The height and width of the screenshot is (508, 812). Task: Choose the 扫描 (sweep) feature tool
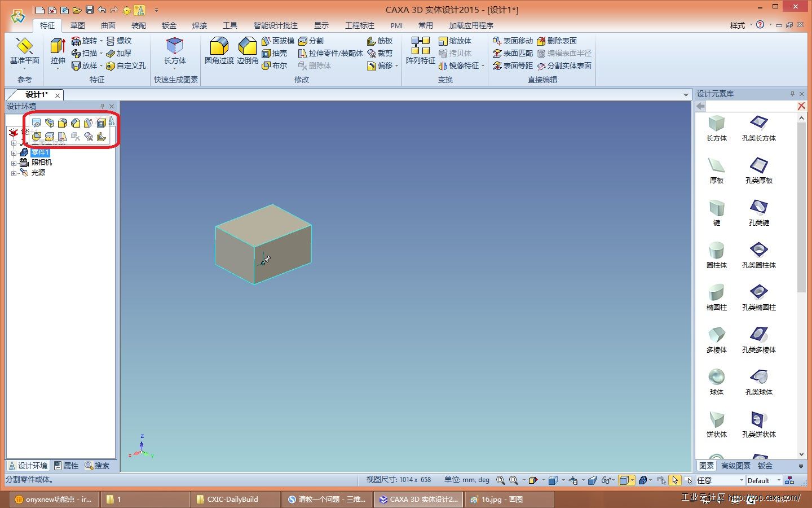84,53
